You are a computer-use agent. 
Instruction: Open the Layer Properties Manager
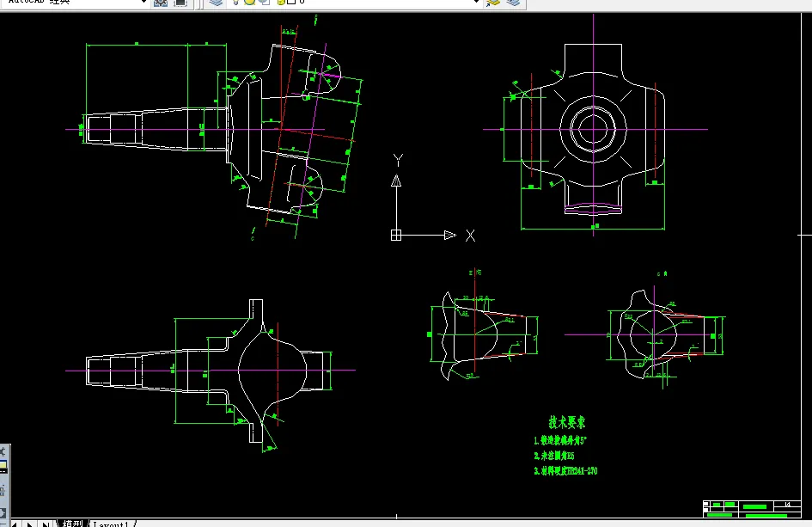tap(216, 3)
